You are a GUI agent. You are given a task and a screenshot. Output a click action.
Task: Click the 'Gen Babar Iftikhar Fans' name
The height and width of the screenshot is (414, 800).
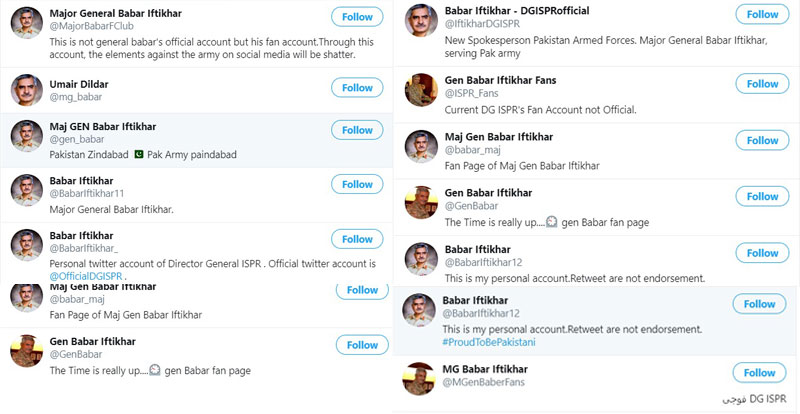coord(500,80)
